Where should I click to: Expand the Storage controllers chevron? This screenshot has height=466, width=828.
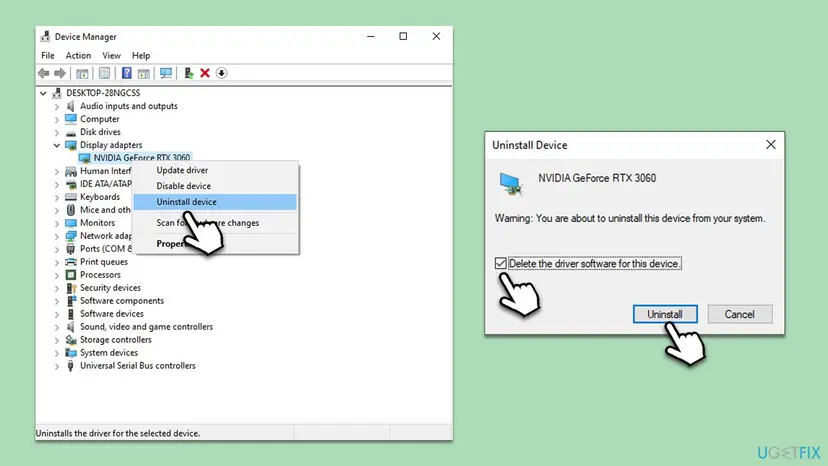coord(57,340)
